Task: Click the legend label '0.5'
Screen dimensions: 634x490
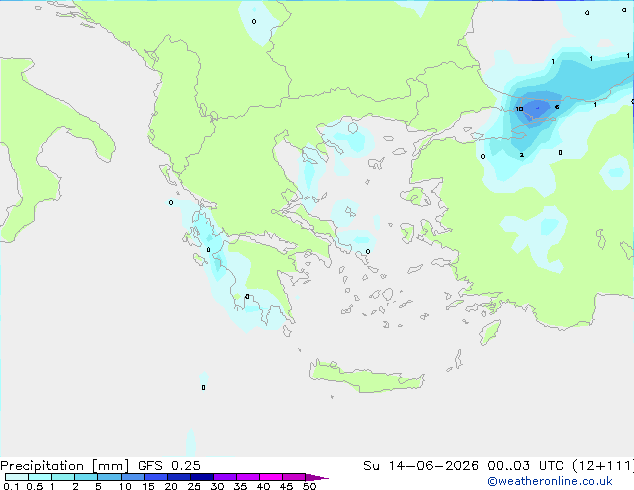Action: (x=35, y=486)
